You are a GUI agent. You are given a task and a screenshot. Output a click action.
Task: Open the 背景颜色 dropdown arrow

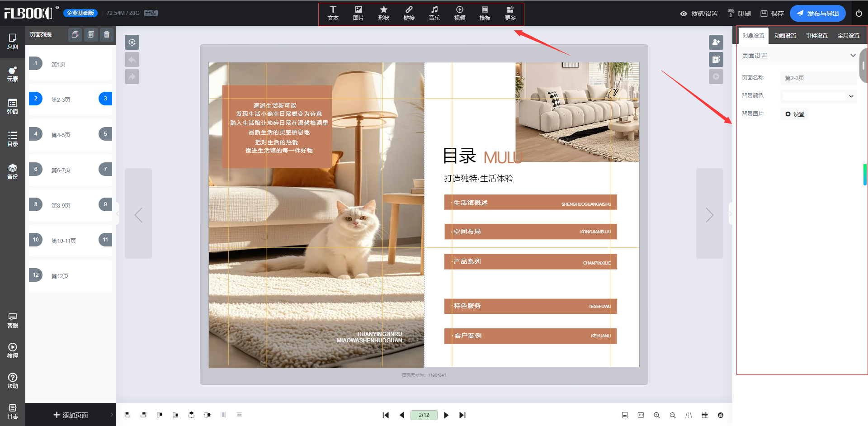[x=851, y=96]
